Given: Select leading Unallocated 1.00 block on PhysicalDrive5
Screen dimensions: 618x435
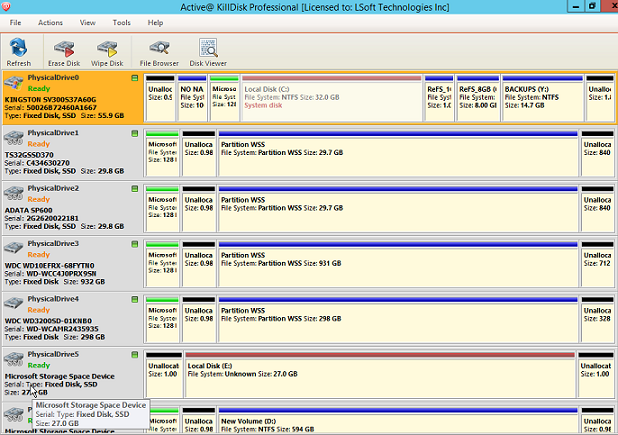Looking at the screenshot, I should 164,374.
